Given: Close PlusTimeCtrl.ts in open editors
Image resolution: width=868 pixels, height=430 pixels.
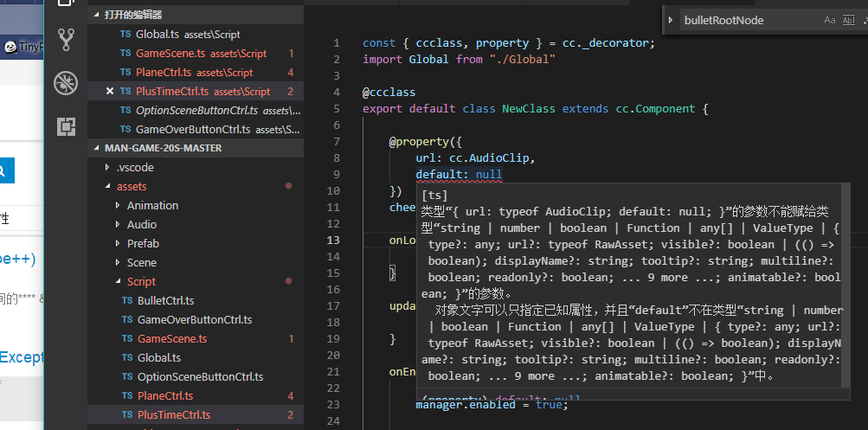Looking at the screenshot, I should (x=110, y=91).
